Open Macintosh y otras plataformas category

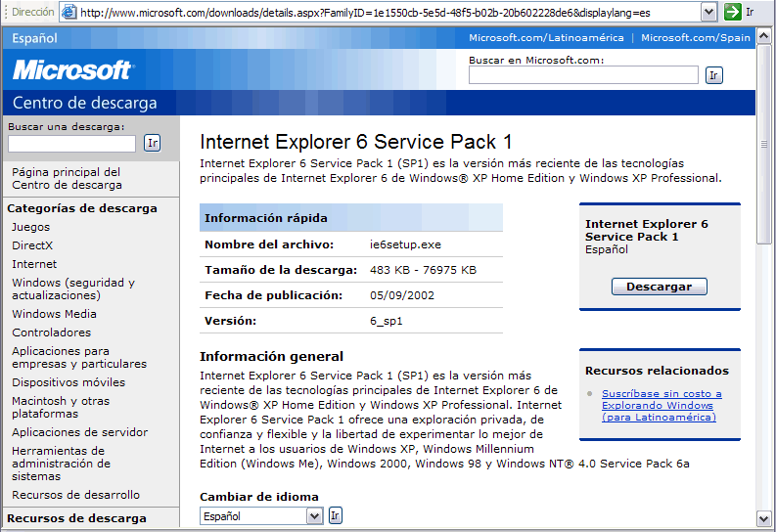pyautogui.click(x=61, y=408)
